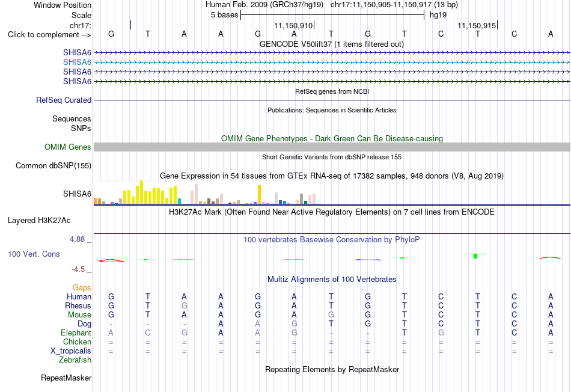Click the '5 bases' scale label
571x392 pixels.
(x=224, y=15)
